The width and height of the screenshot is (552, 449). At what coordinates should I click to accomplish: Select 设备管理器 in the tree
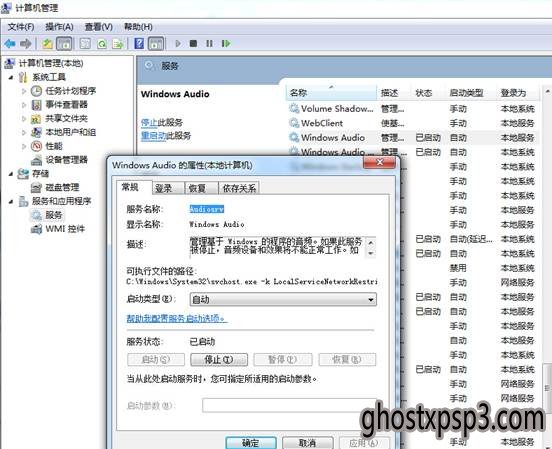pyautogui.click(x=66, y=160)
